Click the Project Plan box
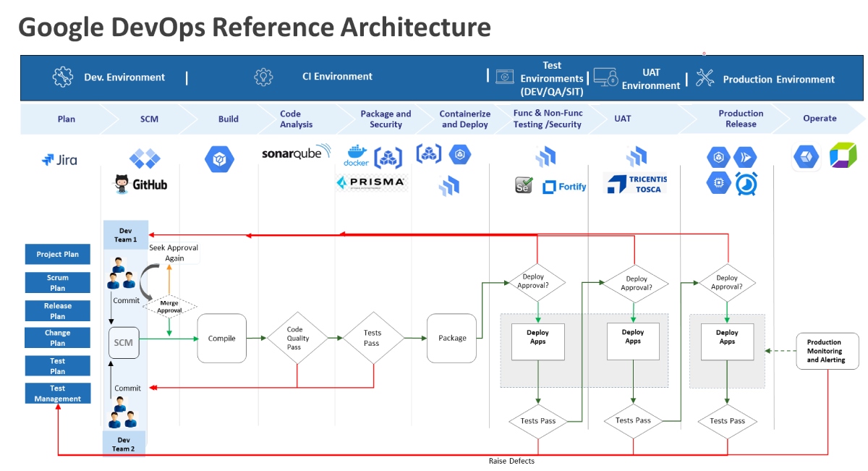 (x=58, y=255)
